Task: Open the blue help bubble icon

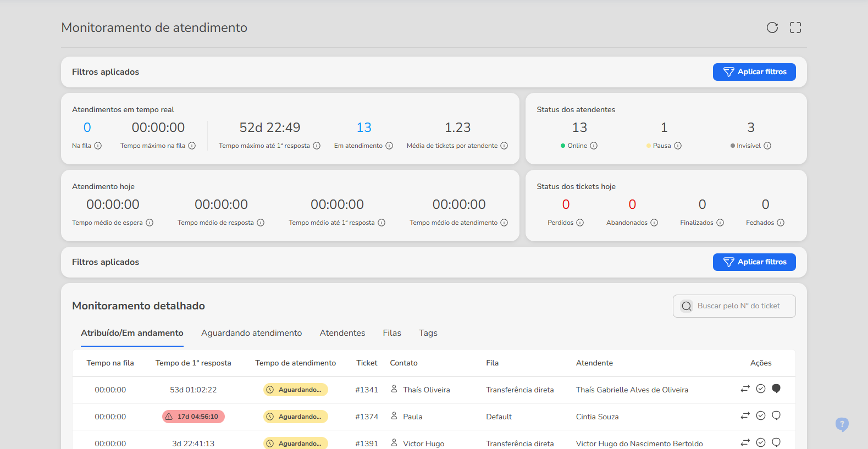Action: click(842, 424)
